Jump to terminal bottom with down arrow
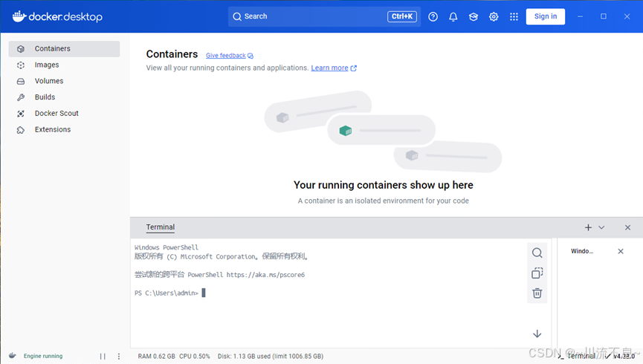Viewport: 643px width, 364px height. [x=537, y=334]
